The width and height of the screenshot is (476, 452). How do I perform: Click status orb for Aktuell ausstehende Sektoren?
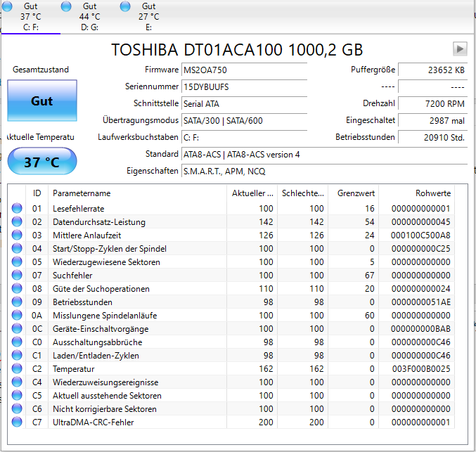(x=17, y=395)
